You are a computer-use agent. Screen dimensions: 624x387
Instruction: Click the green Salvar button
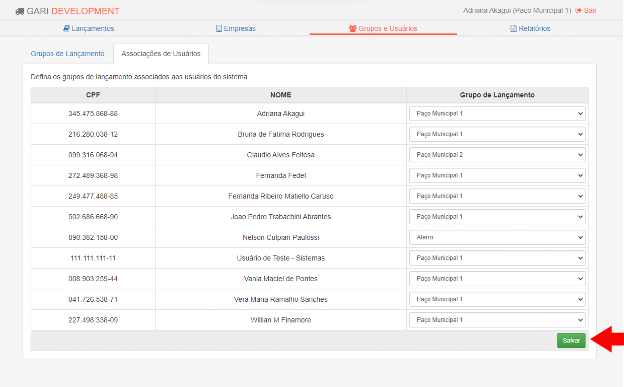[571, 340]
